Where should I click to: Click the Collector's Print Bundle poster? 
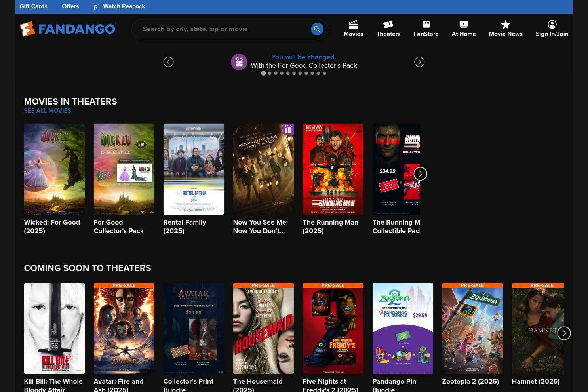[194, 328]
